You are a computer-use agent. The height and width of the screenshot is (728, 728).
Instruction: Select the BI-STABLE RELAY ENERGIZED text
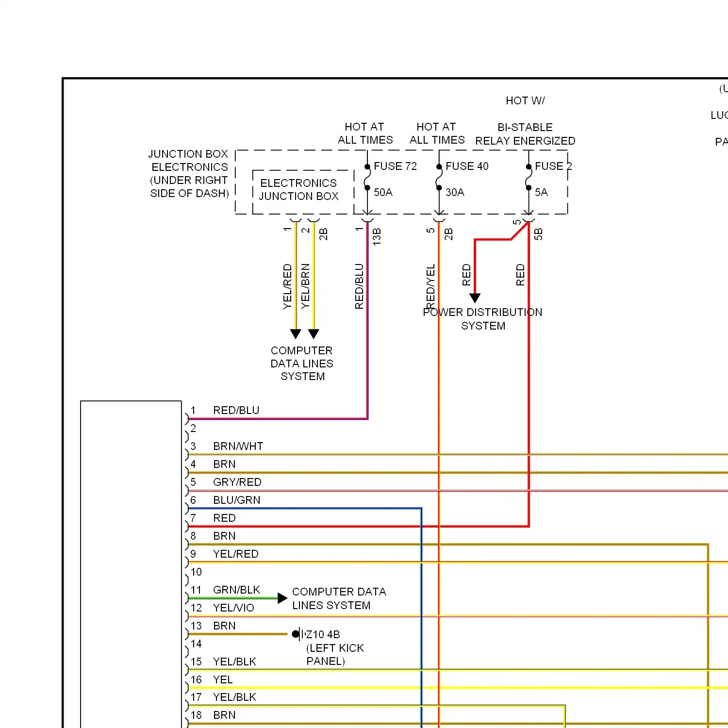pos(525,134)
